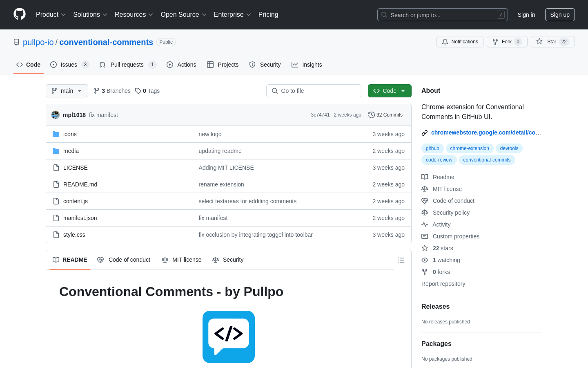588x368 pixels.
Task: Open the Enterprise dropdown
Action: coord(232,15)
